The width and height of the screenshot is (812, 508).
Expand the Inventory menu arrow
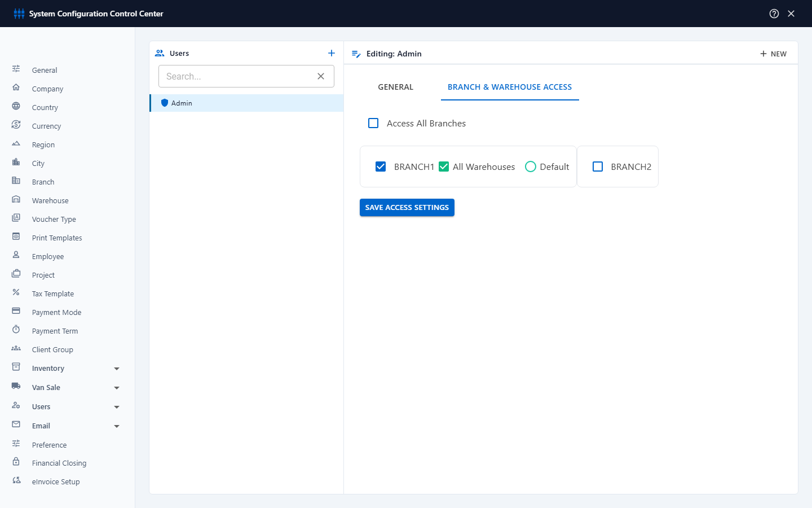(117, 369)
